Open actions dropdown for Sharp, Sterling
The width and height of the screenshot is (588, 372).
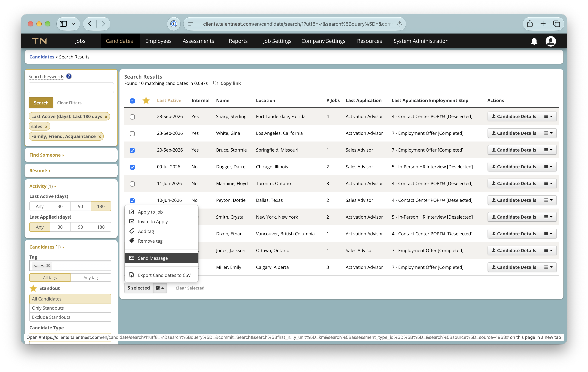point(548,116)
